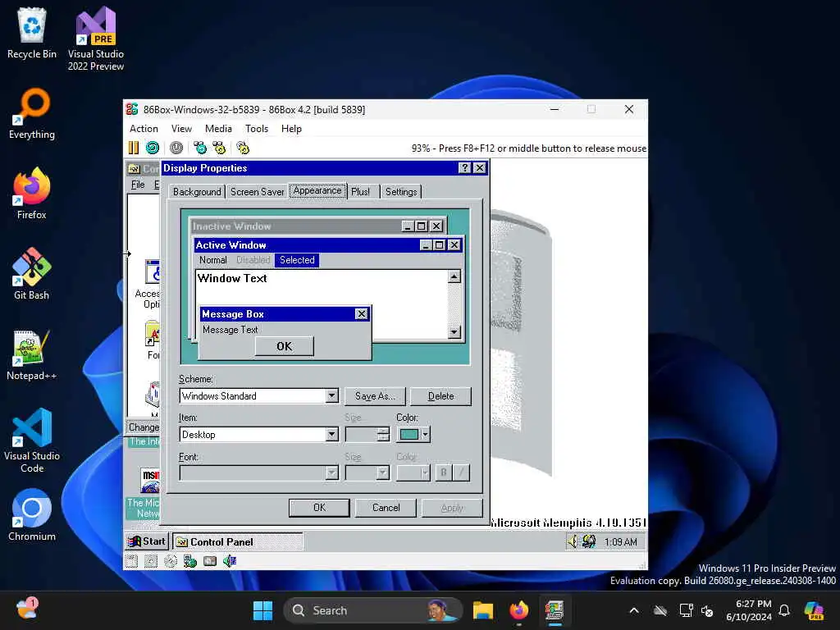840x630 pixels.
Task: Open the Item dropdown showing Desktop
Action: (331, 435)
